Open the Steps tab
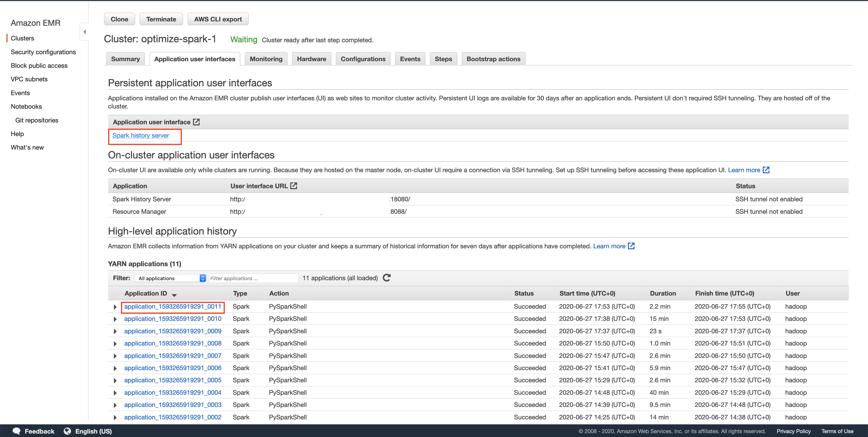Image resolution: width=868 pixels, height=437 pixels. [x=443, y=59]
